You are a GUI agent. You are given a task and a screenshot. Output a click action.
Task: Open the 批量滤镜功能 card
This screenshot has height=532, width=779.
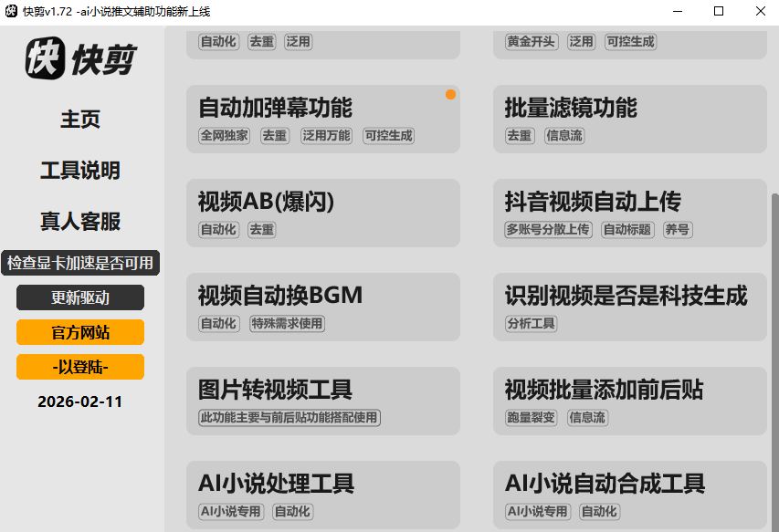[x=630, y=120]
